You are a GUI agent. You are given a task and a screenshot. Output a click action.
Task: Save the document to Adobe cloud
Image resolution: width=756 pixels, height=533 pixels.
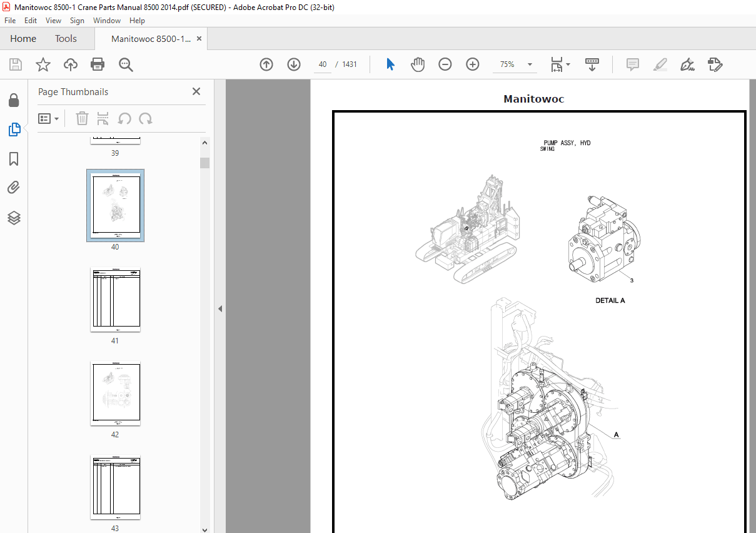coord(70,64)
